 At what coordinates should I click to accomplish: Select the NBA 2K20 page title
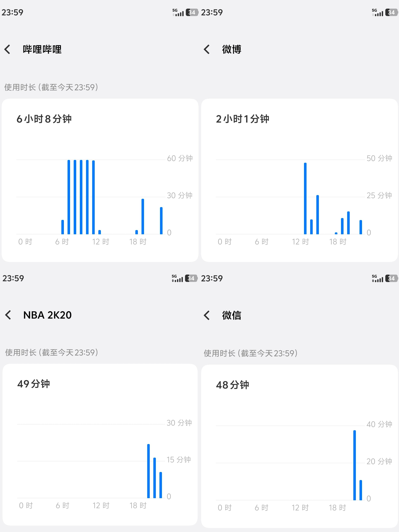point(47,315)
